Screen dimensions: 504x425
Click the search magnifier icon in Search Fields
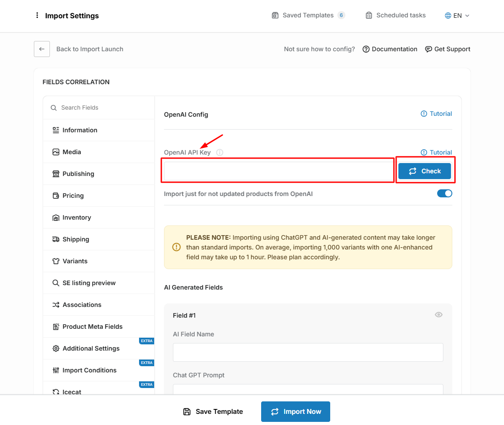pyautogui.click(x=53, y=108)
